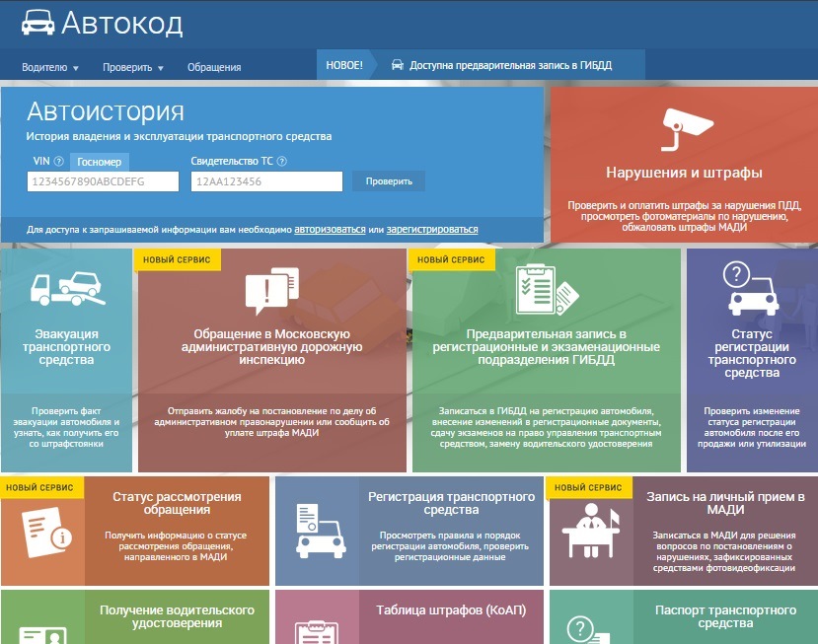
Task: Open Эвакуация транспортного средства tile title
Action: [66, 347]
